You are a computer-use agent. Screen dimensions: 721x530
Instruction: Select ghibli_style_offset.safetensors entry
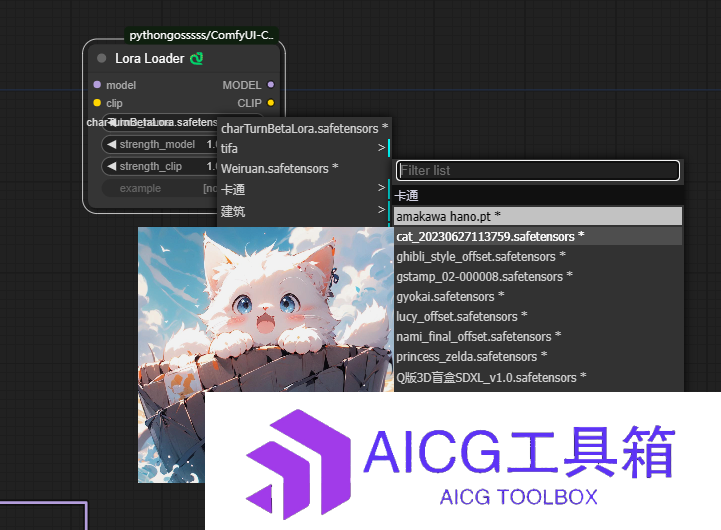(x=538, y=256)
